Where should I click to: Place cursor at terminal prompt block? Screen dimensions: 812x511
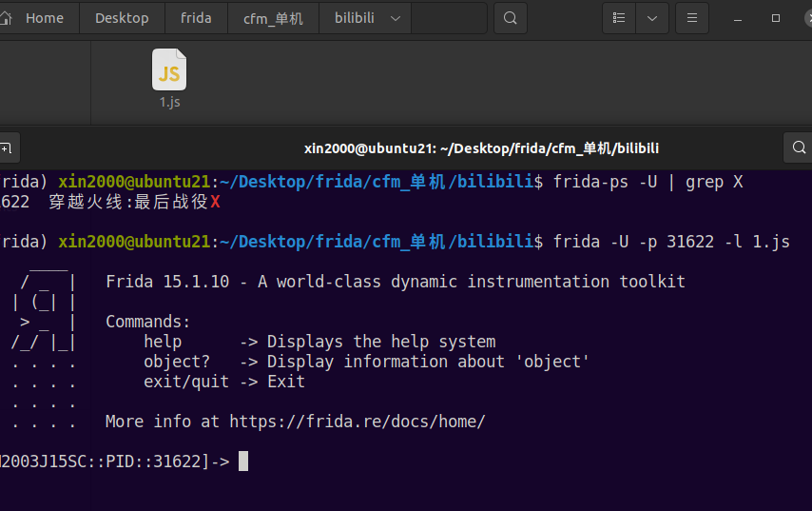tap(243, 462)
